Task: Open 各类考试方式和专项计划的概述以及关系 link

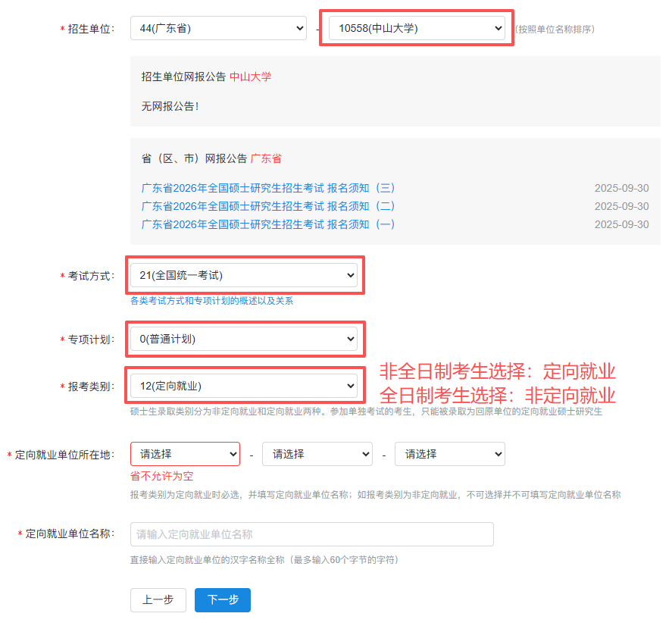Action: click(211, 301)
